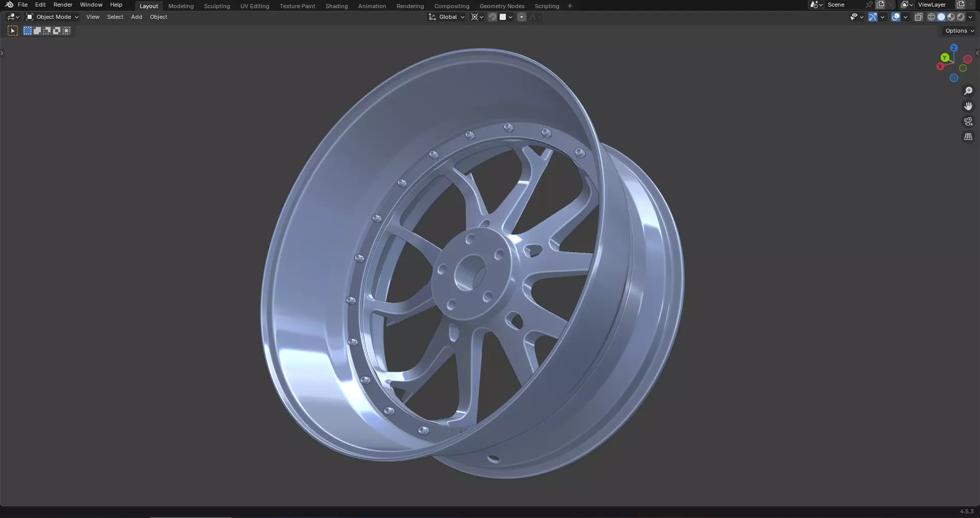Select the Select Box tool icon

pyautogui.click(x=13, y=31)
